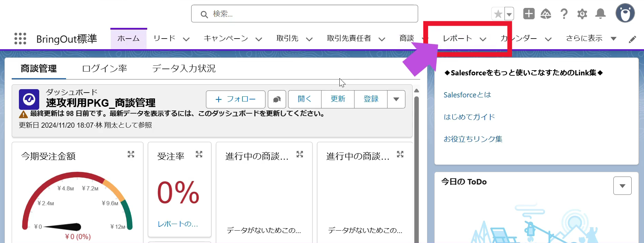Open the App Launcher grid icon

click(20, 39)
